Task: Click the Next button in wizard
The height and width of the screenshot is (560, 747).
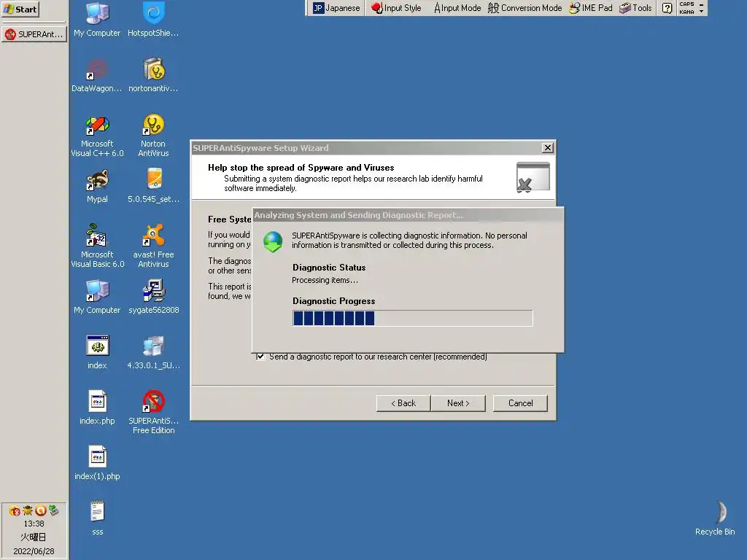Action: coord(458,402)
